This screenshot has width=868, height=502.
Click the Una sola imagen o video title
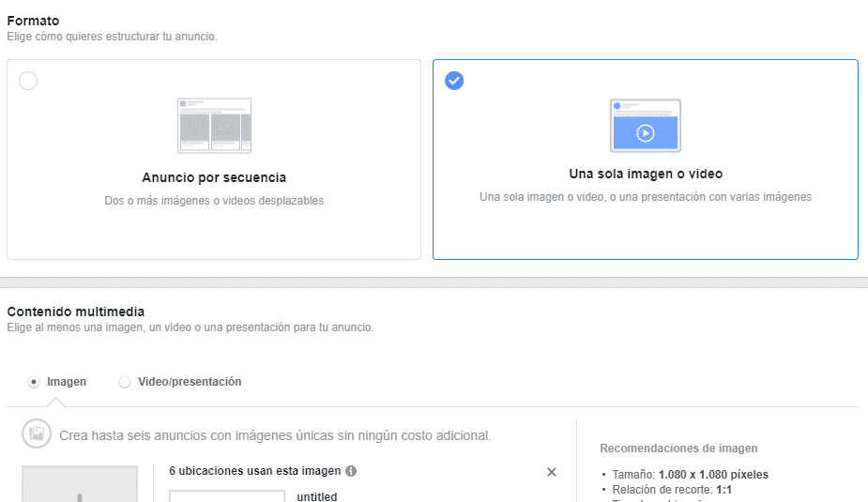point(646,174)
